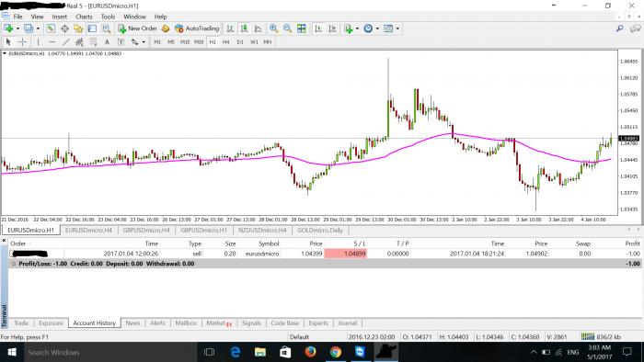Open the Experts terminal tab
Image resolution: width=644 pixels, height=362 pixels.
point(318,323)
